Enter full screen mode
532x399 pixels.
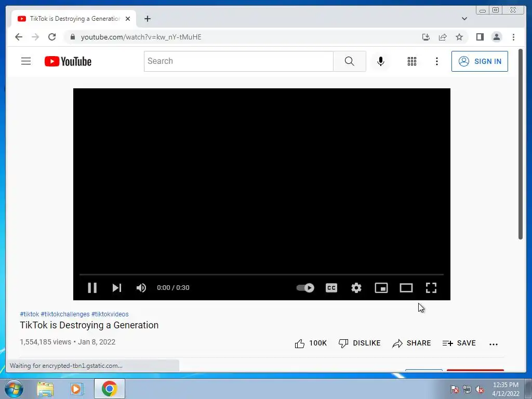431,288
